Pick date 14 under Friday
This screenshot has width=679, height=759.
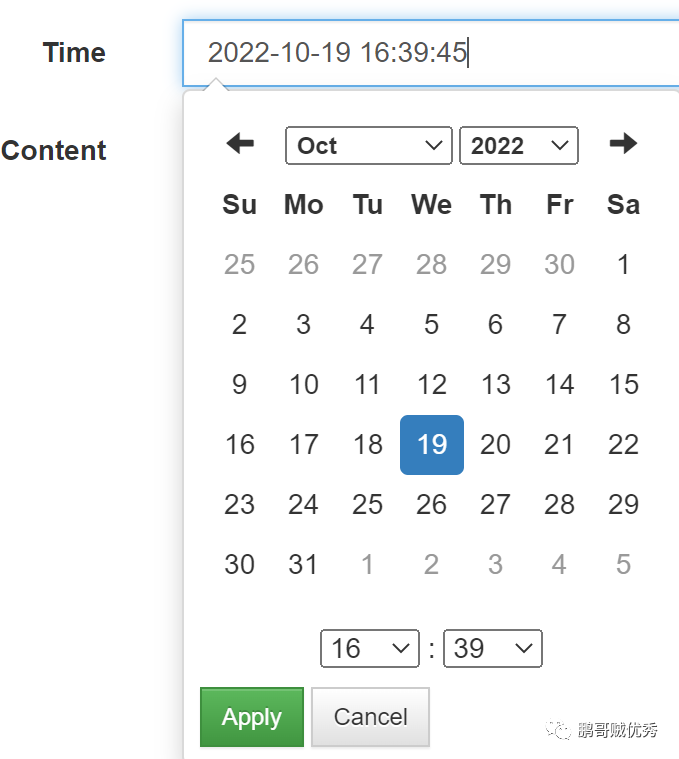559,385
